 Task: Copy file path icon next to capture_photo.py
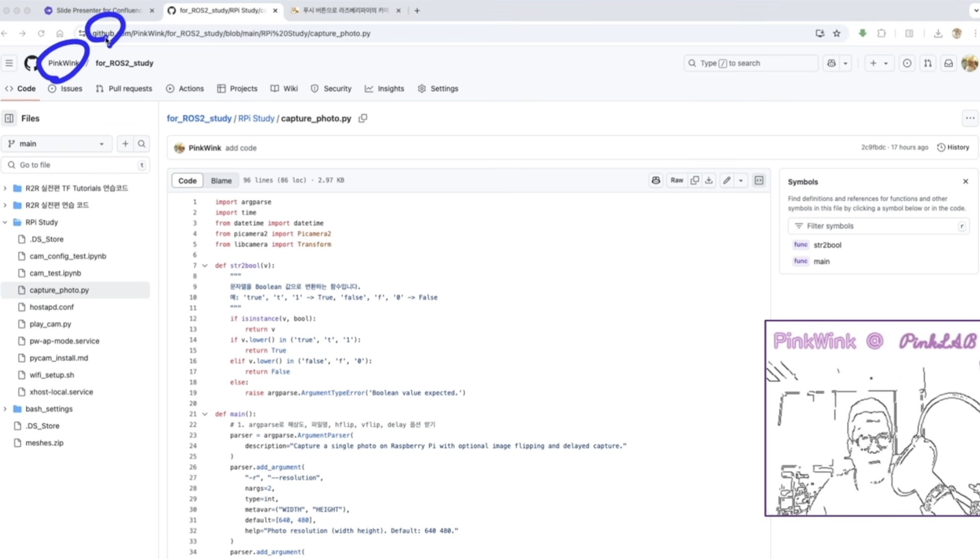coord(363,118)
